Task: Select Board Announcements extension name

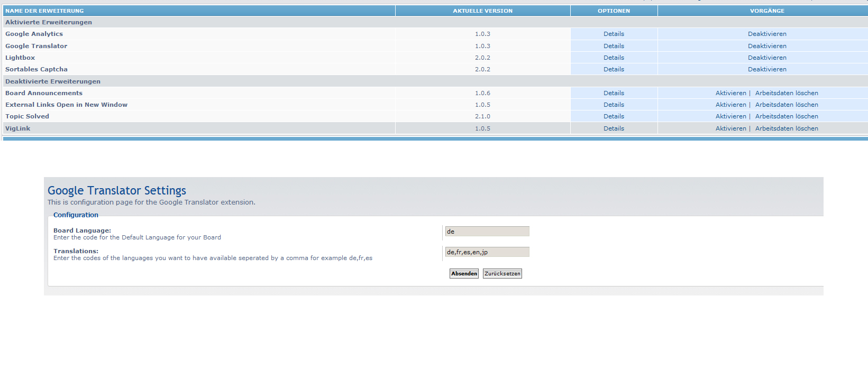Action: 44,93
